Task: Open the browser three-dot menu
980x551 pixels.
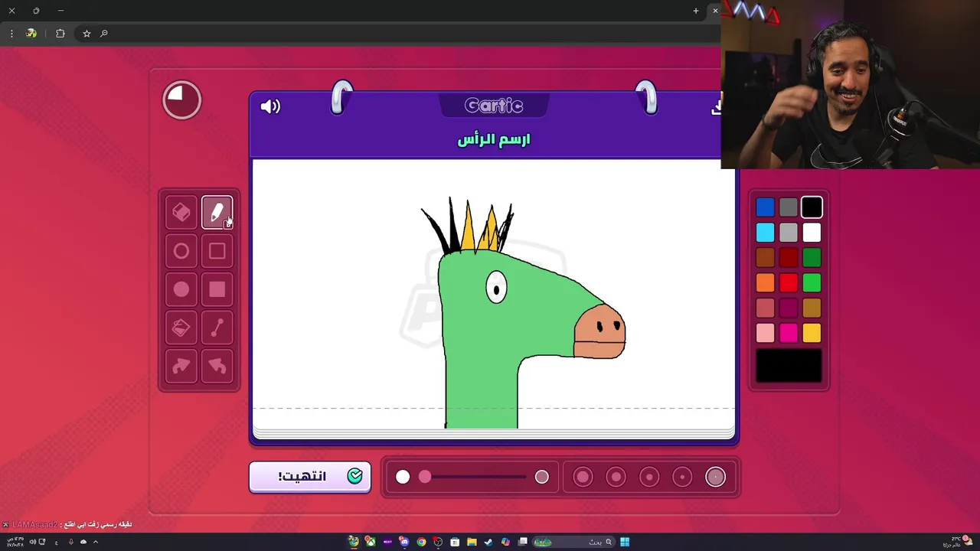Action: click(x=11, y=34)
